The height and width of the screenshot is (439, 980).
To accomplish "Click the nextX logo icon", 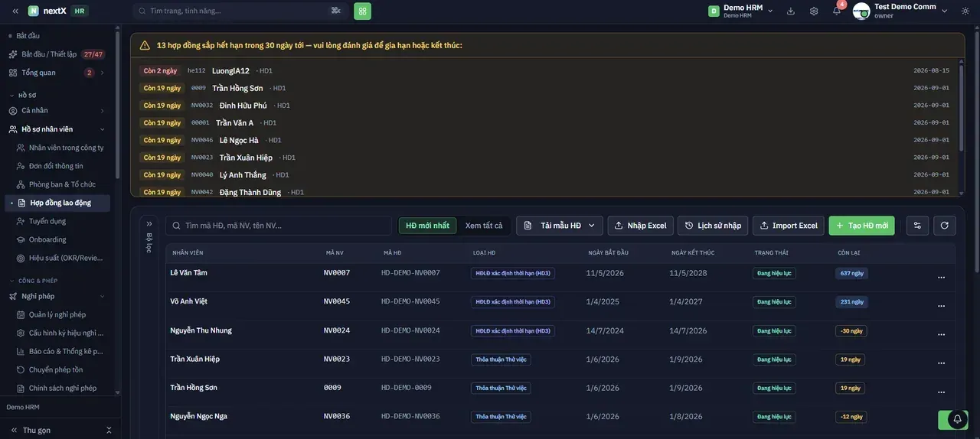I will [33, 11].
